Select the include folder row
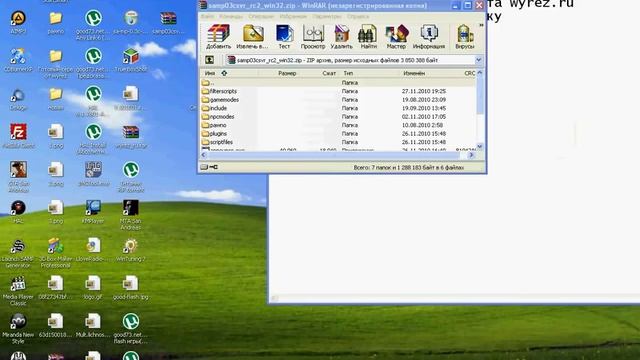This screenshot has width=640, height=360. (x=338, y=108)
